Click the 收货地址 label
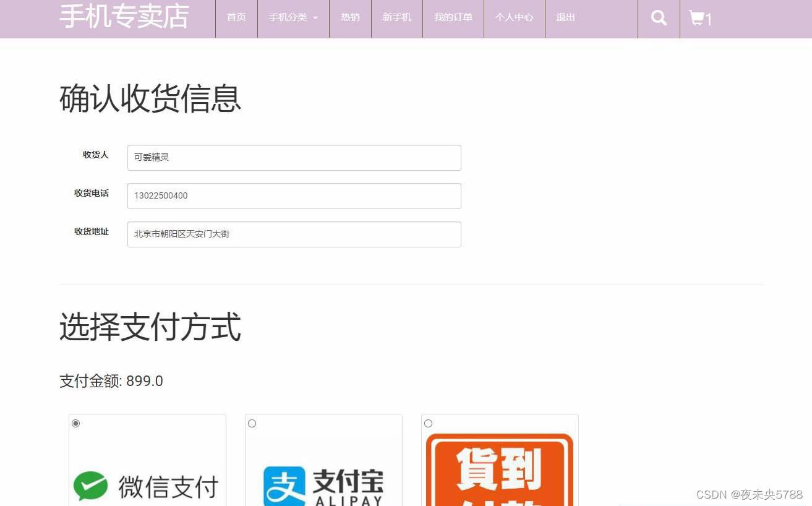This screenshot has width=812, height=506. click(92, 231)
